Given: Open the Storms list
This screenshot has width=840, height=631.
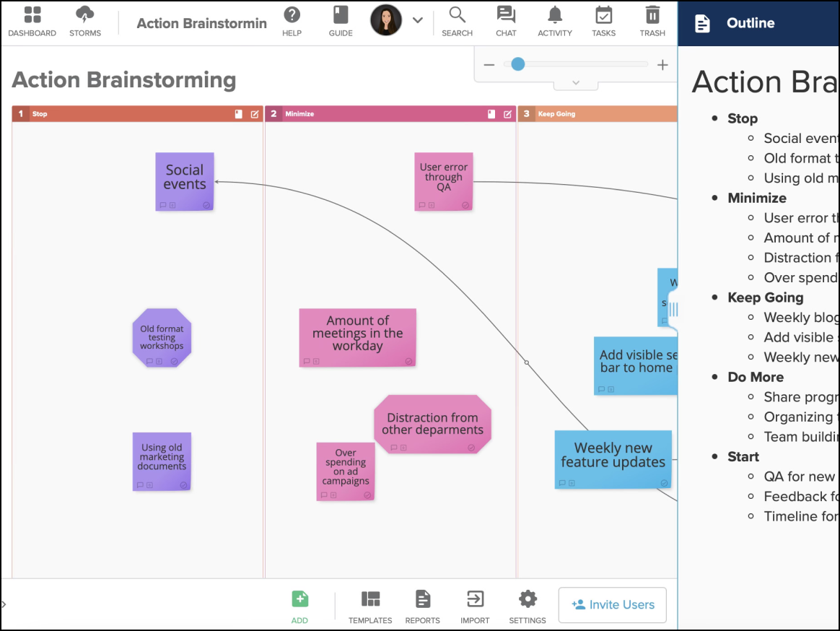Looking at the screenshot, I should [x=84, y=22].
